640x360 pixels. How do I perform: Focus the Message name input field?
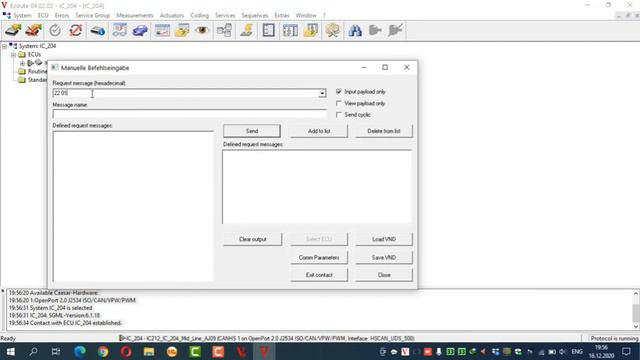[189, 114]
